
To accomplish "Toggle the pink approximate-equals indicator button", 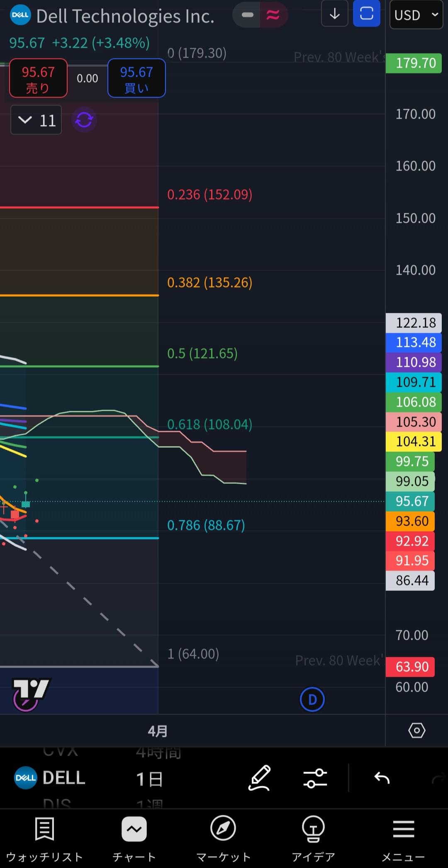I will click(273, 15).
